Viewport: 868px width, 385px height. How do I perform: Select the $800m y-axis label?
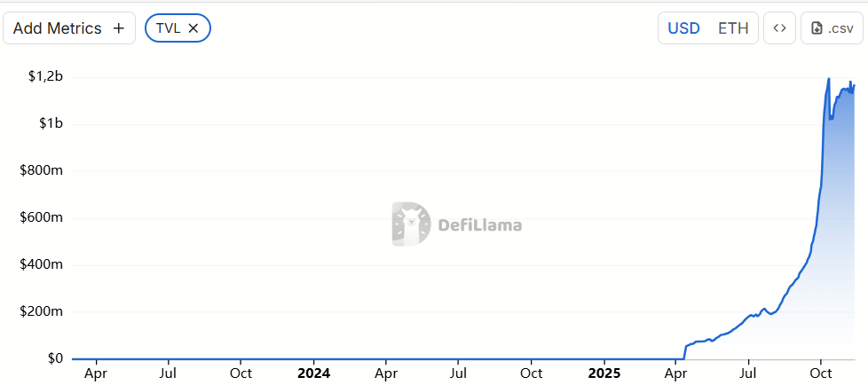click(x=42, y=171)
